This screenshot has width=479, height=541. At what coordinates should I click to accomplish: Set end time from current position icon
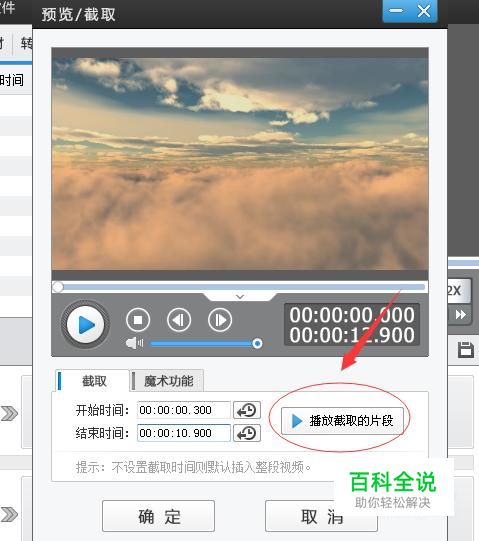click(247, 433)
